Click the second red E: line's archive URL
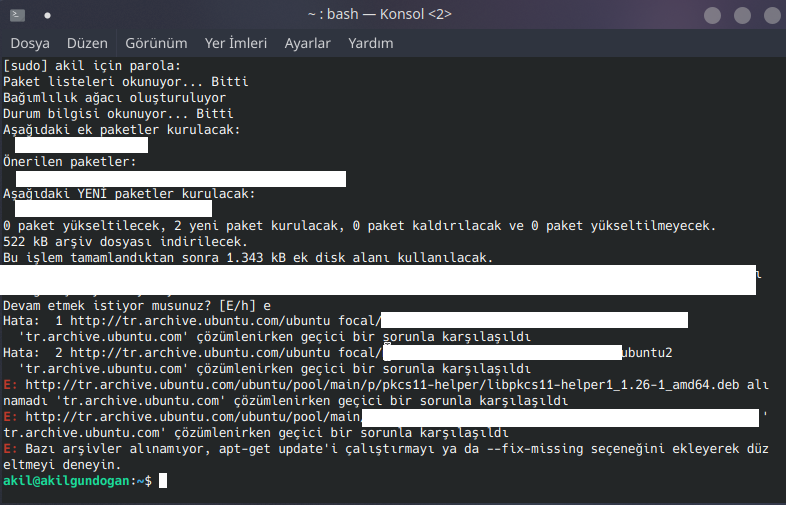The width and height of the screenshot is (786, 505). [190, 417]
